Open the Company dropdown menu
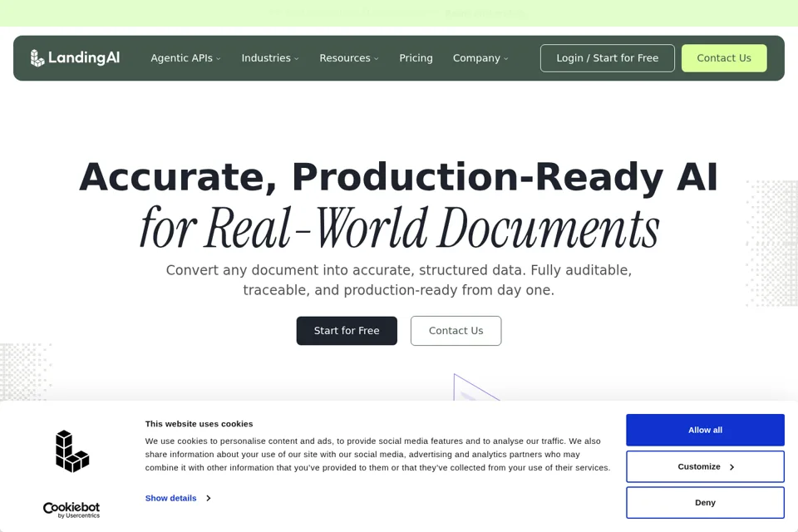The image size is (798, 532). pyautogui.click(x=480, y=58)
